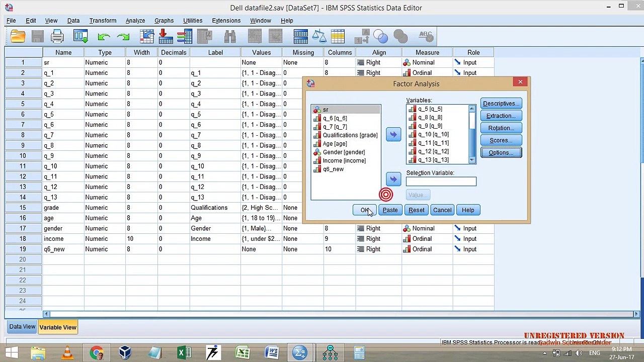Open the File menu

pos(11,21)
